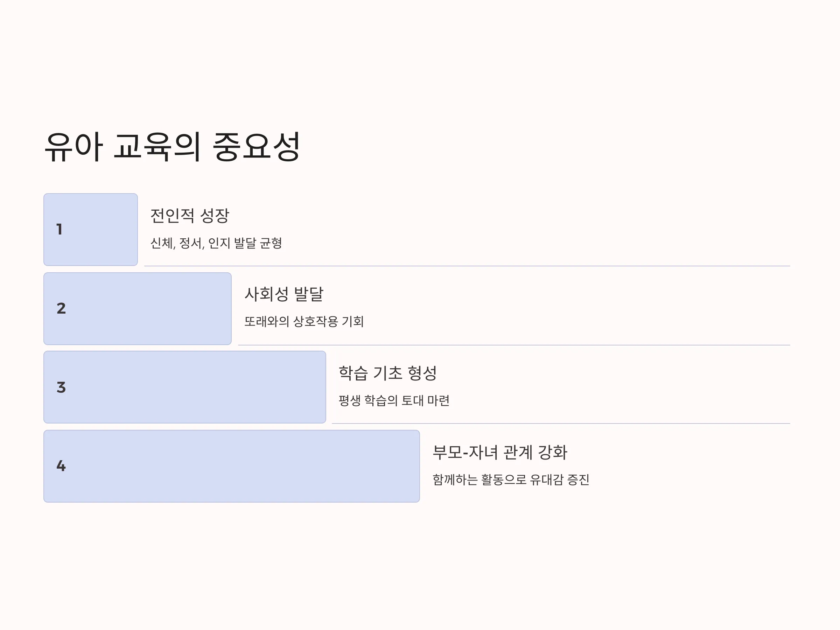Select the text 함께하는 활동으로 유대감 증진
This screenshot has width=840, height=630.
pos(511,479)
